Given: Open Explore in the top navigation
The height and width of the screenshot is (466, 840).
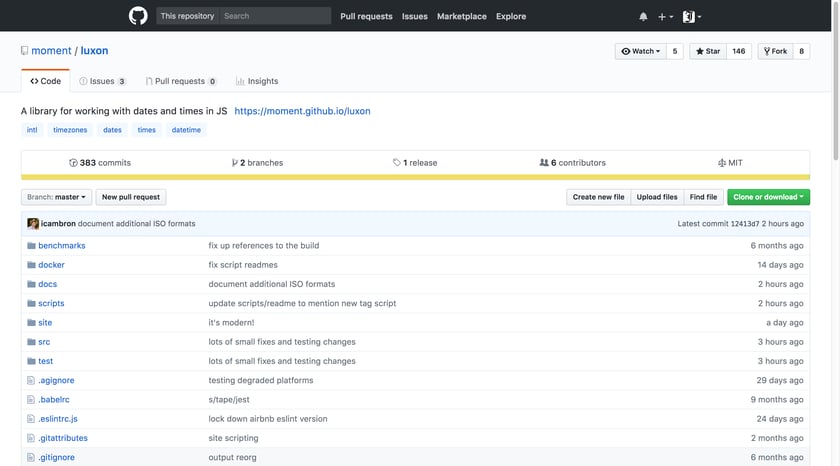Looking at the screenshot, I should tap(511, 17).
